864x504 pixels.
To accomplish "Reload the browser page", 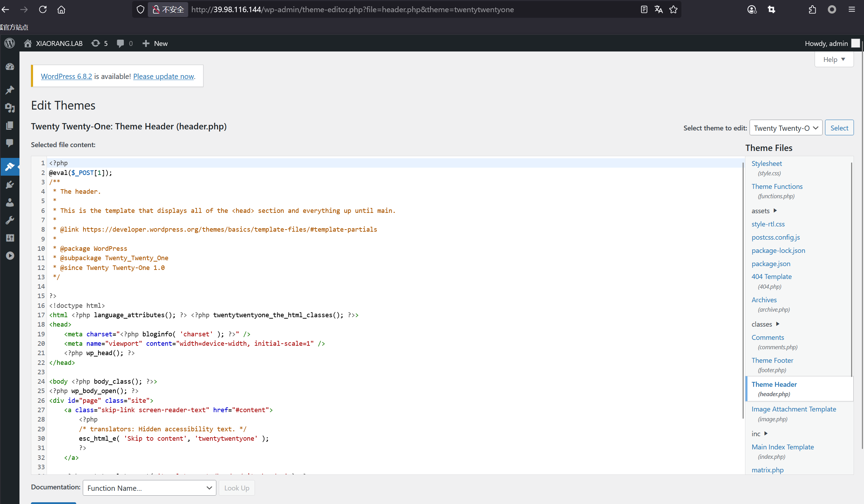I will point(43,9).
